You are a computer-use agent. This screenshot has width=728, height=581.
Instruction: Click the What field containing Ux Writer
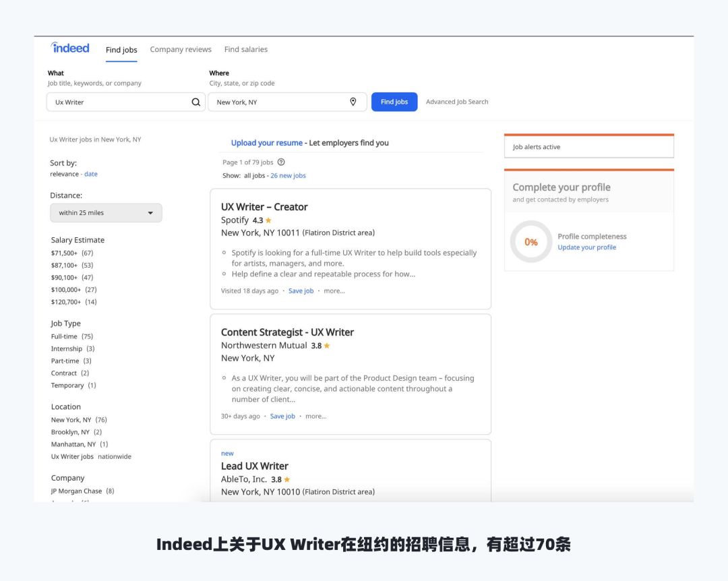coord(126,102)
